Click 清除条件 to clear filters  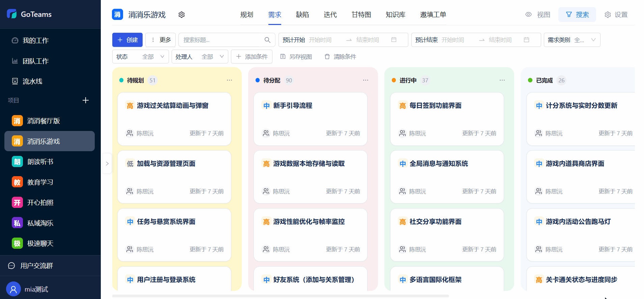340,56
